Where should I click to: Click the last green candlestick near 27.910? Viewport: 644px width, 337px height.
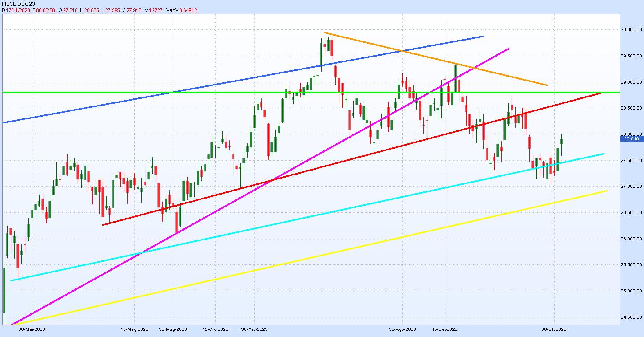[561, 142]
